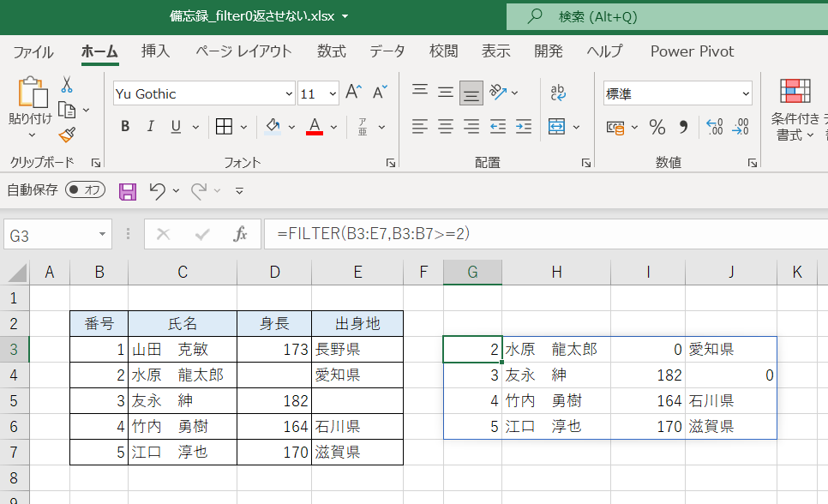Apply red font color
Viewport: 828px width, 504px height.
315,126
